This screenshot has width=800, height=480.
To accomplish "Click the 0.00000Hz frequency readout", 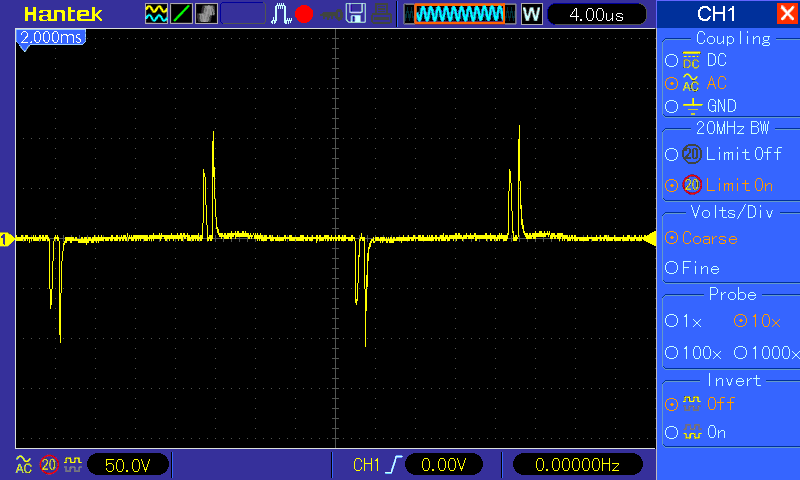I will coord(577,465).
